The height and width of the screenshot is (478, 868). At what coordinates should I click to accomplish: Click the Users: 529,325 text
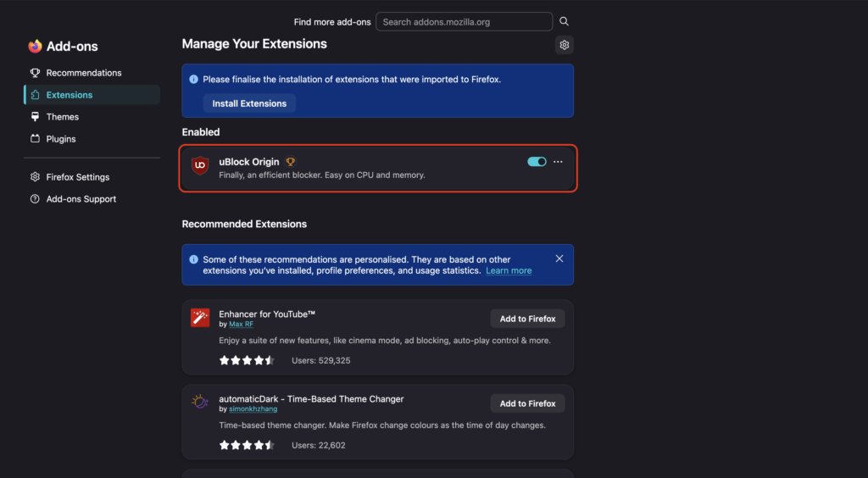pos(321,360)
